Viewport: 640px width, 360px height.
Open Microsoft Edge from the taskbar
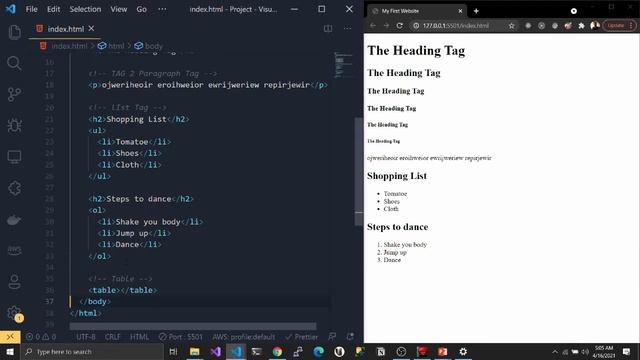pyautogui.click(x=318, y=351)
